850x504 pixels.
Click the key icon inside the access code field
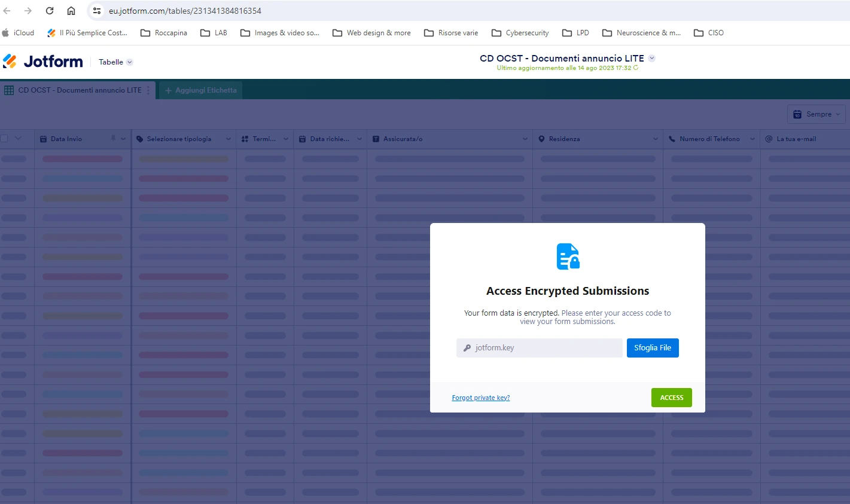point(467,347)
